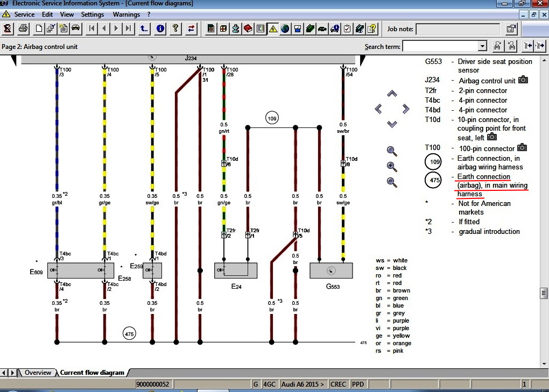The height and width of the screenshot is (392, 549).
Task: Click the red and blue swap arrows icon
Action: [x=191, y=28]
